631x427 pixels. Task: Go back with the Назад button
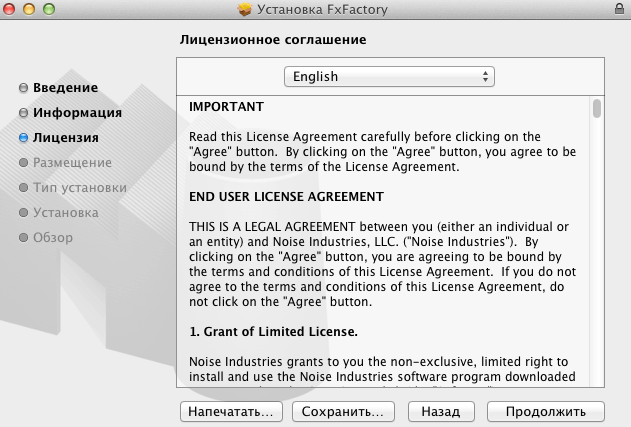tap(441, 411)
